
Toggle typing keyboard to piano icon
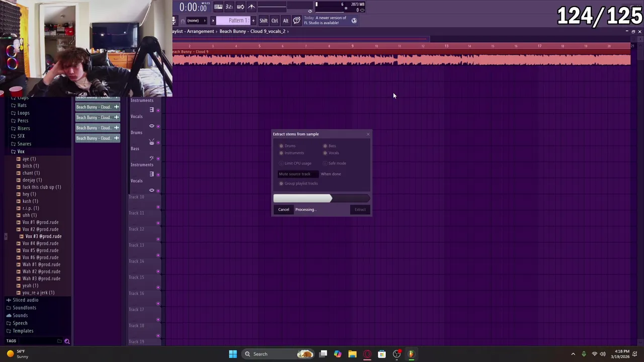pos(218,7)
